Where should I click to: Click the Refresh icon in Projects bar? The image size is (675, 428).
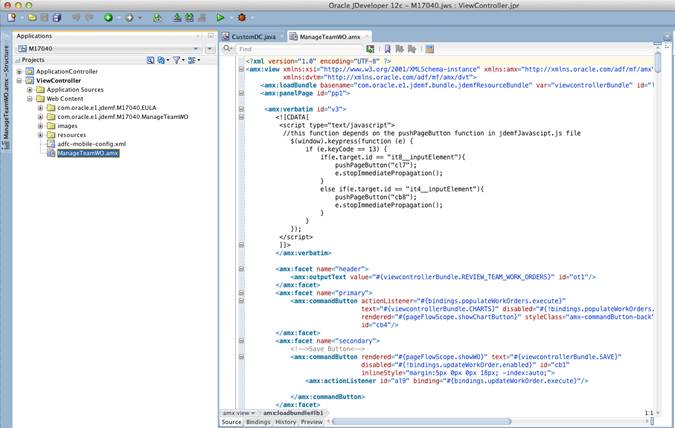(161, 60)
